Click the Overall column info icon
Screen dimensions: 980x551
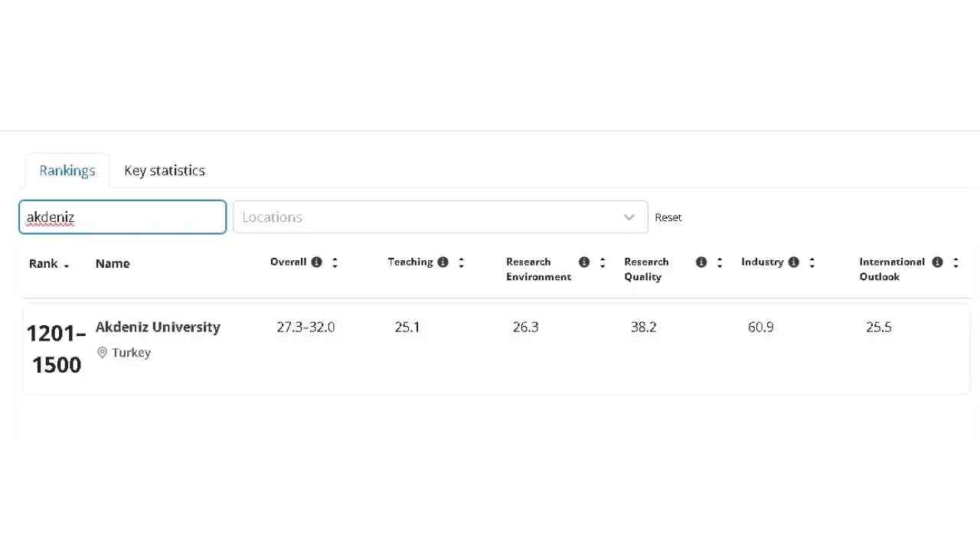click(x=316, y=262)
